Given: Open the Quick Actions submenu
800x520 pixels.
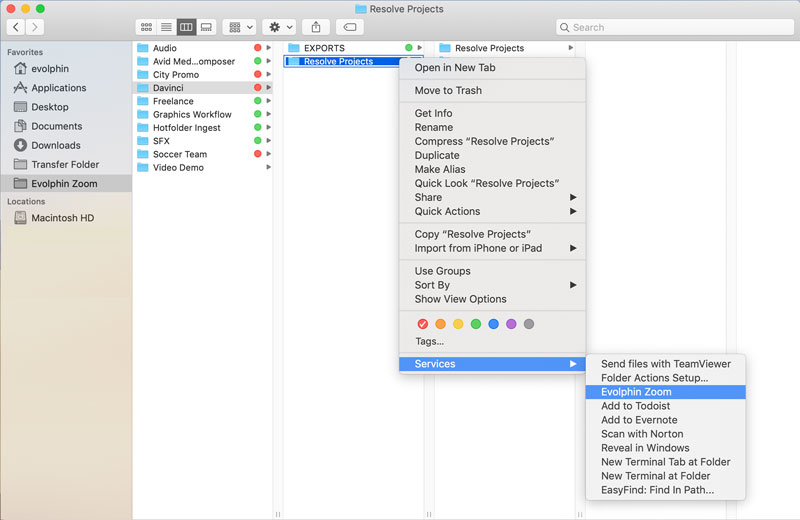Looking at the screenshot, I should pos(492,211).
